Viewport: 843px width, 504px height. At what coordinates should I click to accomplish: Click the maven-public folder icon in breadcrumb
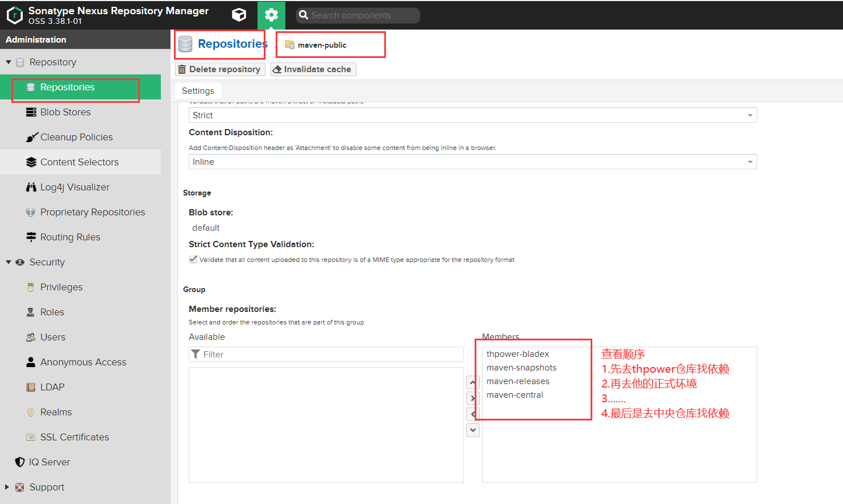[290, 45]
